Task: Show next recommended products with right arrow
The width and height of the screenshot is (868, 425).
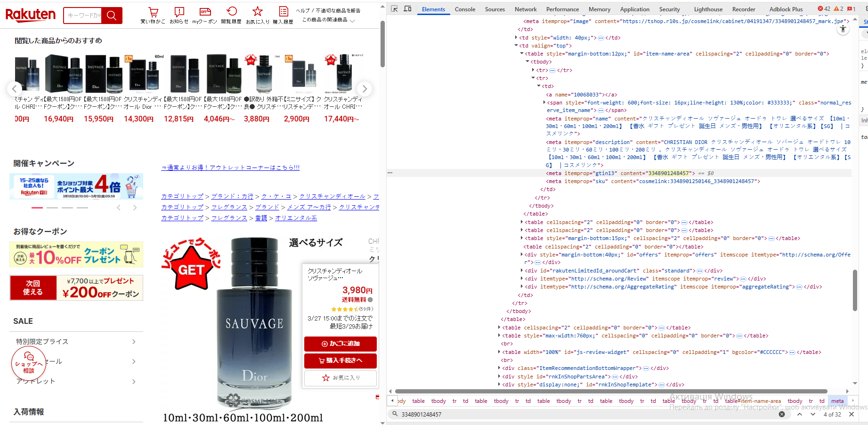Action: (x=364, y=88)
